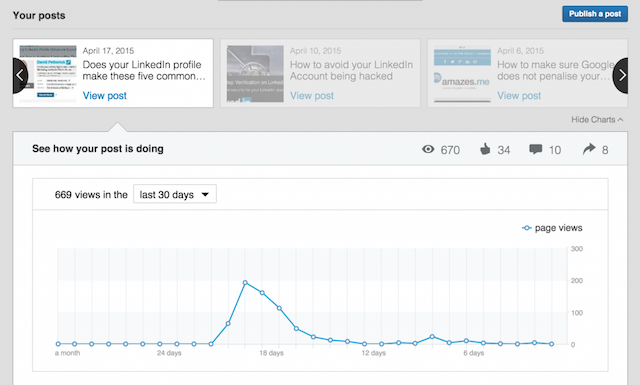Screen dimensions: 640x385
Task: Open the last 30 days dropdown
Action: point(175,194)
